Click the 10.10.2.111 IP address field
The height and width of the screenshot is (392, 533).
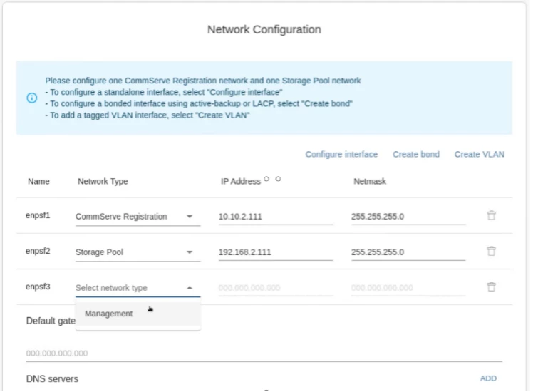[x=275, y=216]
